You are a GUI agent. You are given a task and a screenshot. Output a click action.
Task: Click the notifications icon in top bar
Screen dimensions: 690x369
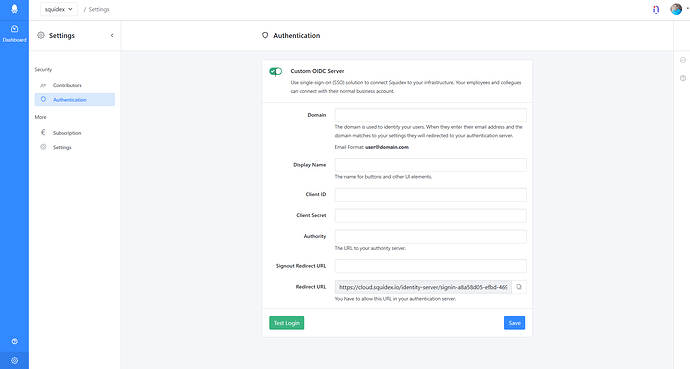[x=656, y=9]
